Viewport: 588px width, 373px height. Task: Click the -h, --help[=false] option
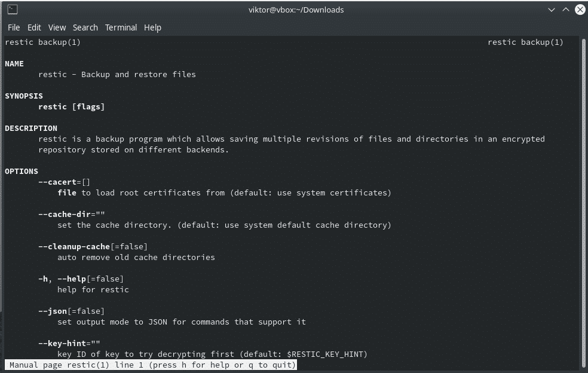click(x=81, y=279)
